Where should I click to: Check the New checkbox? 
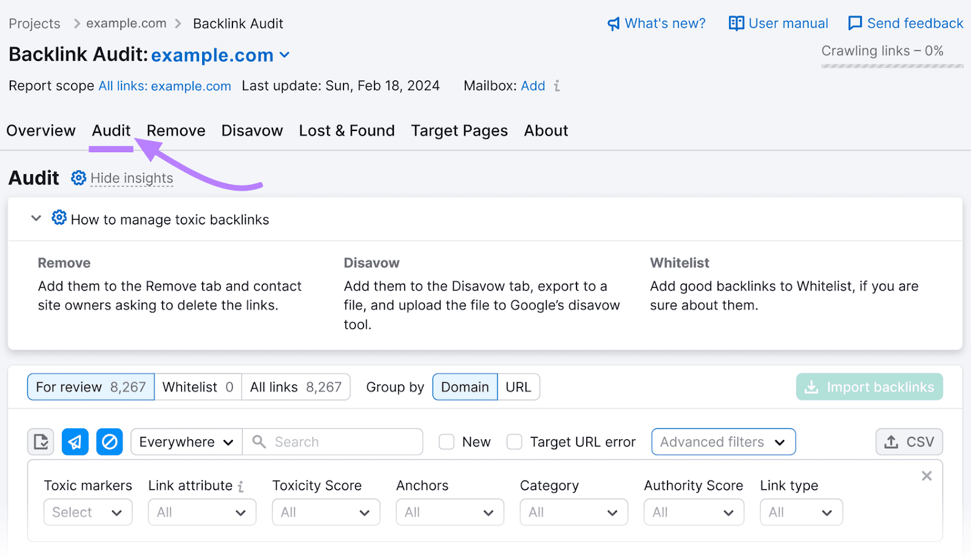[x=446, y=442]
